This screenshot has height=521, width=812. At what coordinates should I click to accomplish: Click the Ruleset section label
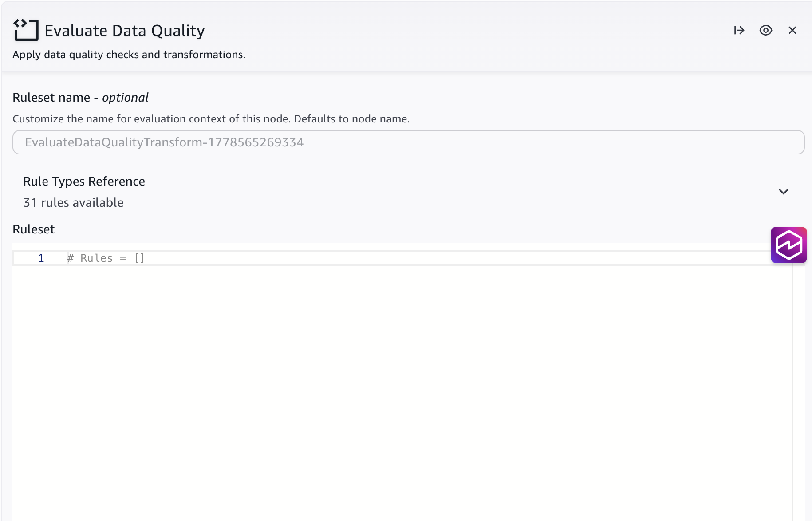tap(33, 229)
